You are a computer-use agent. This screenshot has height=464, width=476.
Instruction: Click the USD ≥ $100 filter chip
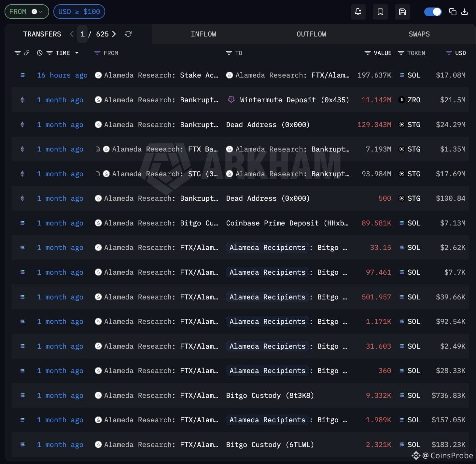79,12
